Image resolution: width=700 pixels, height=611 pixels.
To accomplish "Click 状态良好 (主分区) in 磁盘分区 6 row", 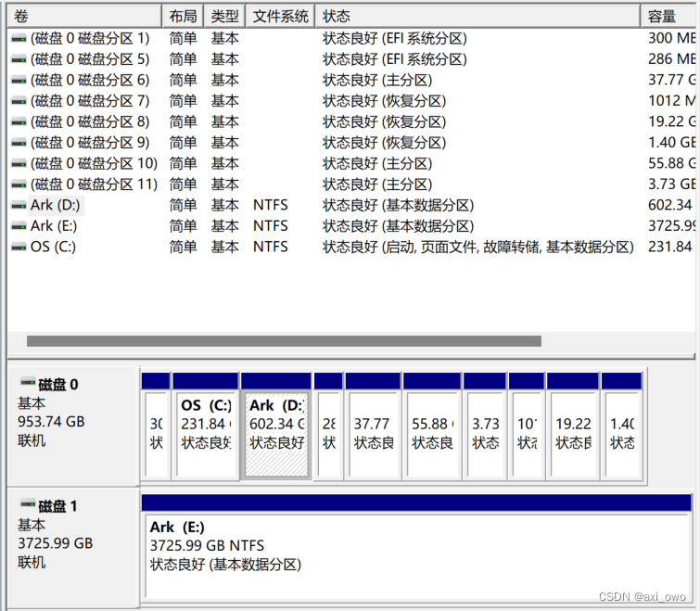I will pyautogui.click(x=377, y=81).
